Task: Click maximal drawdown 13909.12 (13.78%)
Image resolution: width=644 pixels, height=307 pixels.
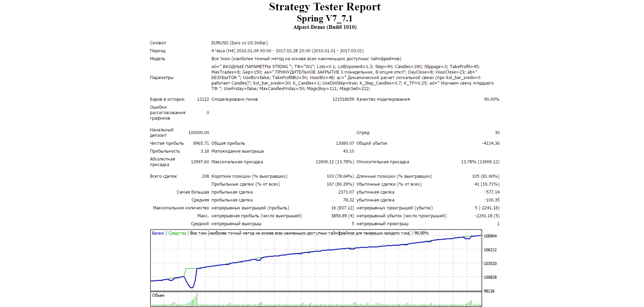Action: 335,162
